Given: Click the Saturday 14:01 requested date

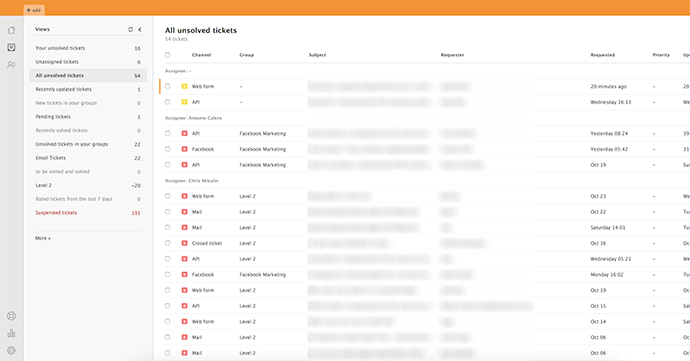Looking at the screenshot, I should 608,228.
